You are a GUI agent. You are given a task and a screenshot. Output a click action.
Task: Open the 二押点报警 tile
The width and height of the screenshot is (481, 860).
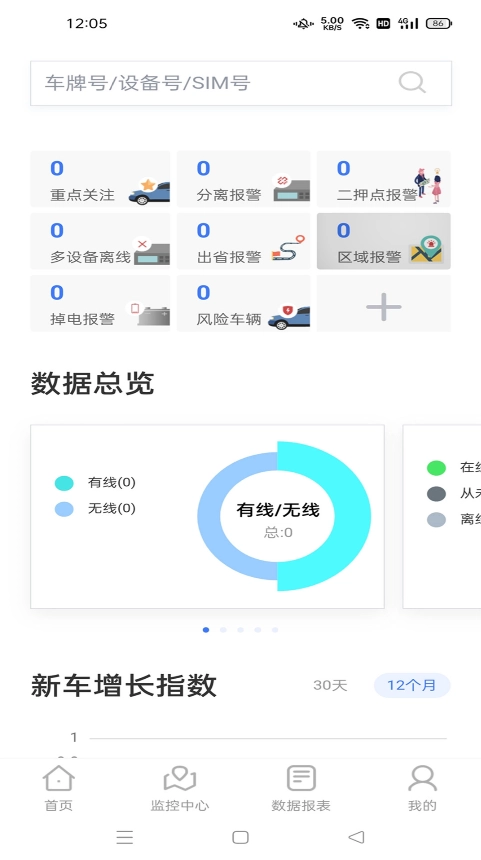point(384,179)
